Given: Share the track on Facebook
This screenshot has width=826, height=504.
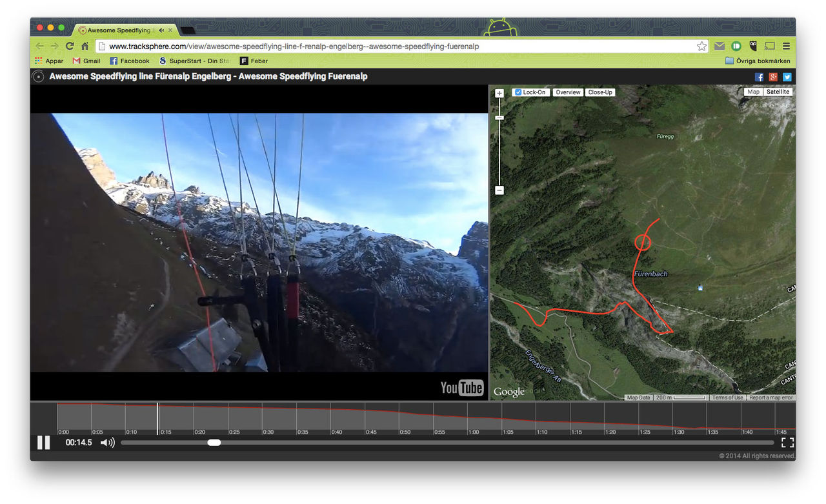Looking at the screenshot, I should tap(760, 76).
